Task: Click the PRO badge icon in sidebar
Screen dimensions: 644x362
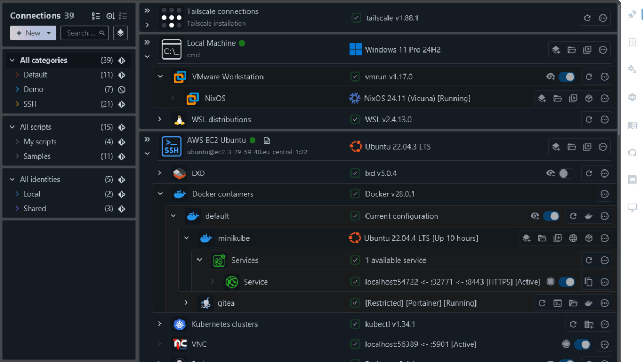Action: (632, 97)
